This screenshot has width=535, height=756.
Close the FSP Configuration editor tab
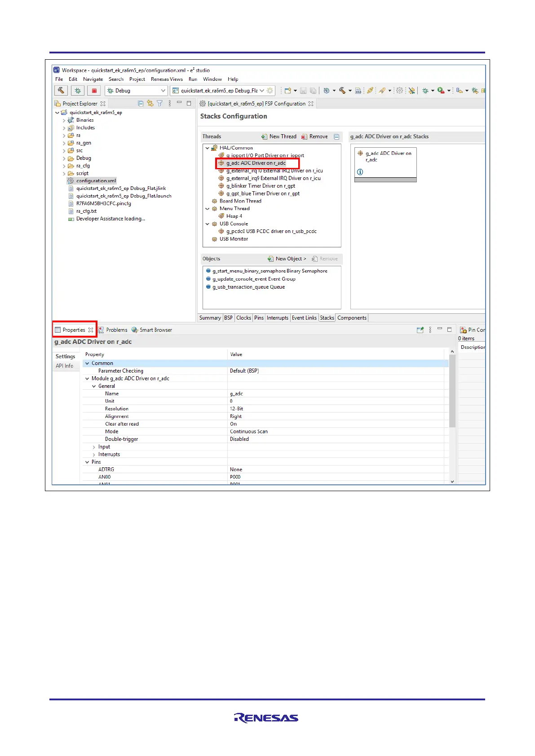coord(311,104)
